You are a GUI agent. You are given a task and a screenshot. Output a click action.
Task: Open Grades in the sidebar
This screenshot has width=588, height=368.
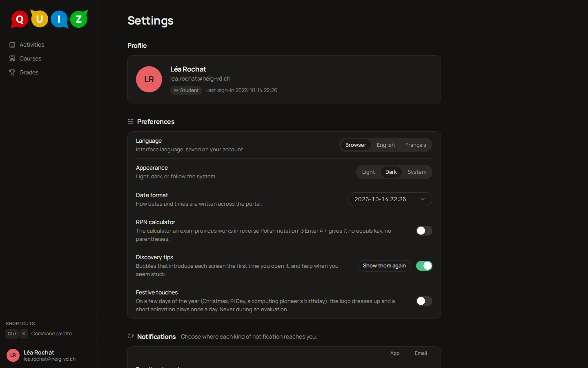point(49,72)
